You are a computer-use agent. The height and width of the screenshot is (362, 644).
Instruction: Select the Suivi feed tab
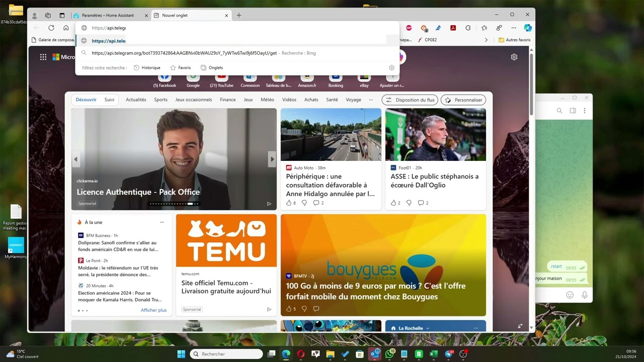pyautogui.click(x=109, y=100)
